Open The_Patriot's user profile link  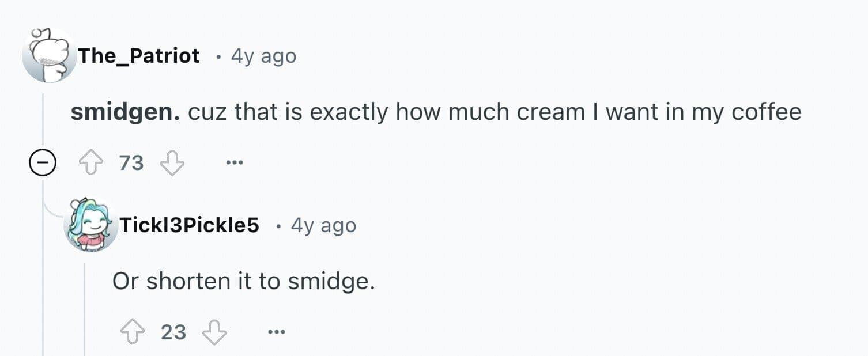138,56
